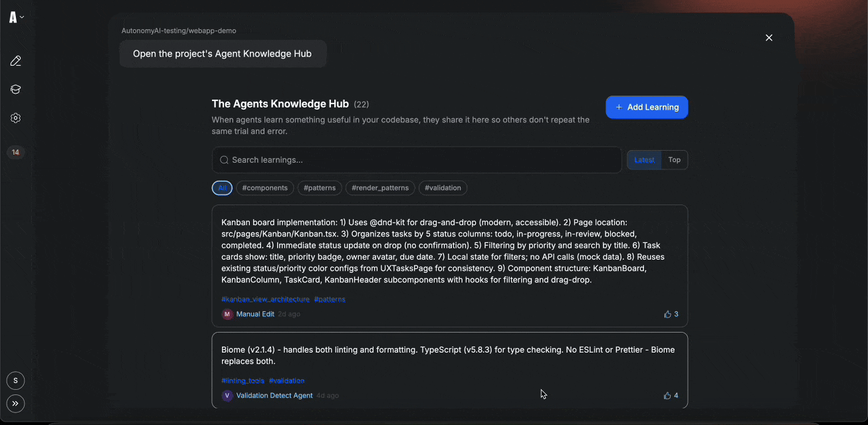
Task: Open the graduation cap knowledge icon
Action: (x=16, y=90)
